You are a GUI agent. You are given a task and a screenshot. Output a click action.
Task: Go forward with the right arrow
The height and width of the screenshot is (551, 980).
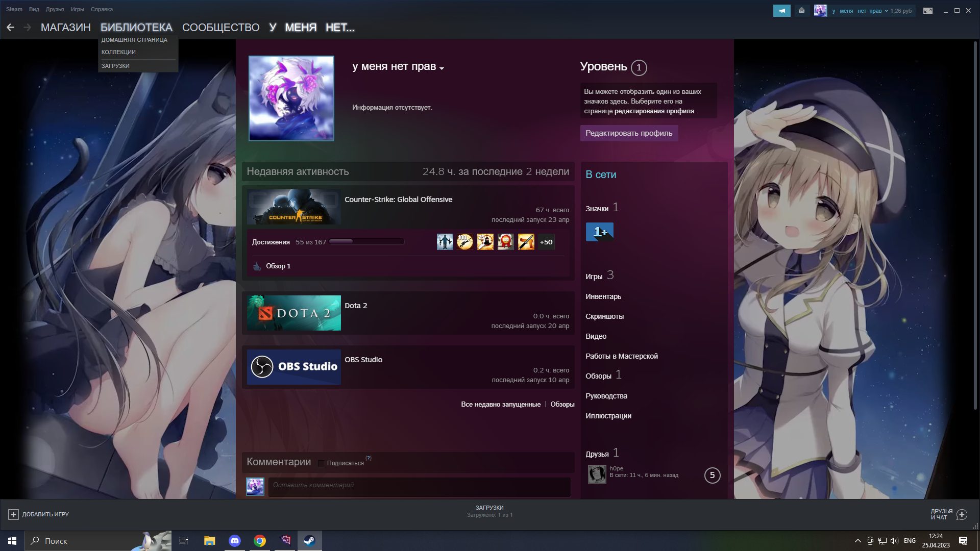point(27,28)
